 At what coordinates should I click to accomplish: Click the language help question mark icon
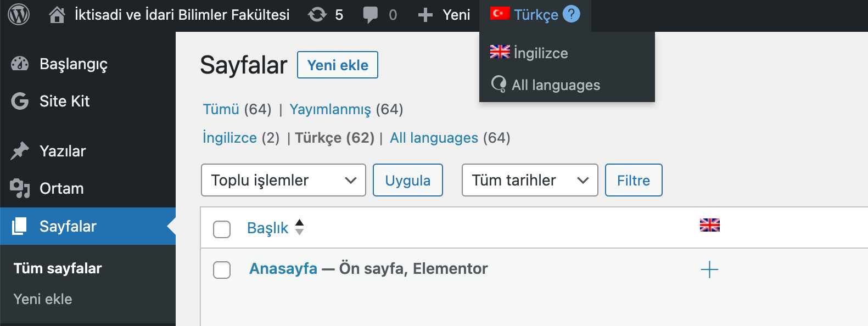click(572, 14)
